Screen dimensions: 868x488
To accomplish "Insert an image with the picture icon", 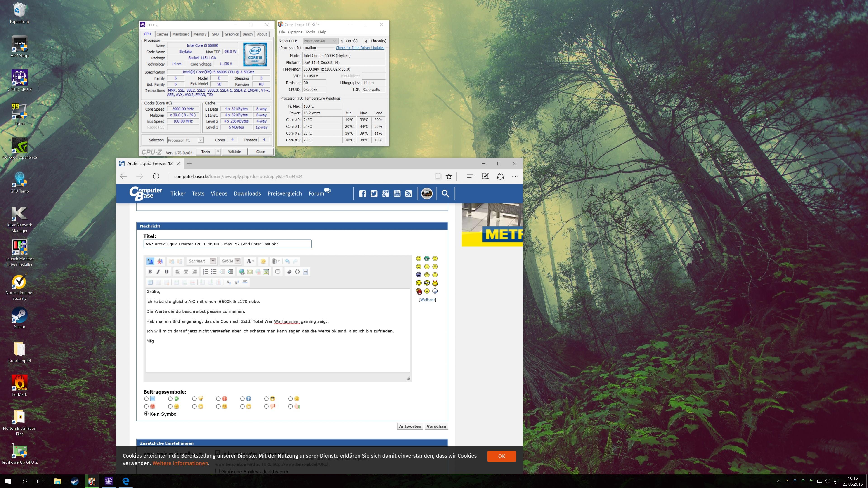I will point(266,272).
